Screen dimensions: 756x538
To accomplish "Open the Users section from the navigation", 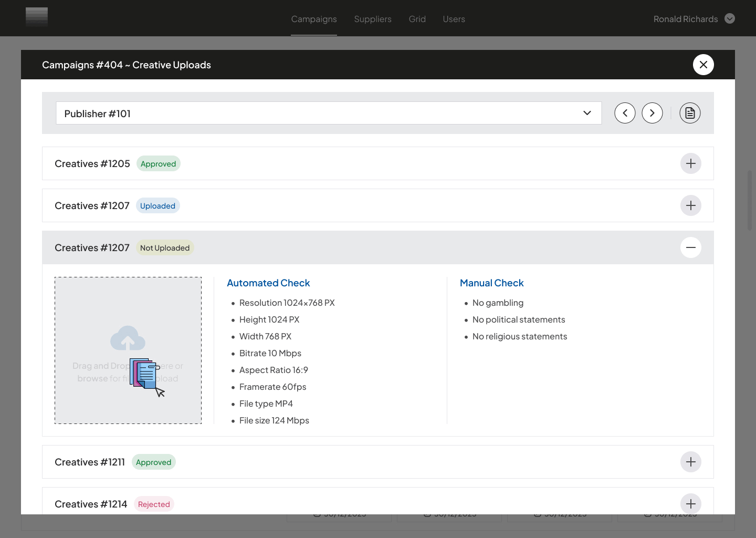I will tap(454, 19).
